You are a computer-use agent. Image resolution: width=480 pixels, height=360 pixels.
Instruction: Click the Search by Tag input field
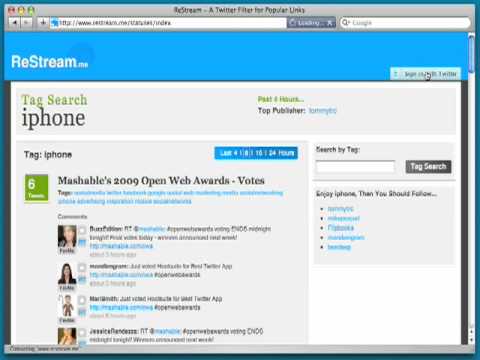(x=355, y=166)
